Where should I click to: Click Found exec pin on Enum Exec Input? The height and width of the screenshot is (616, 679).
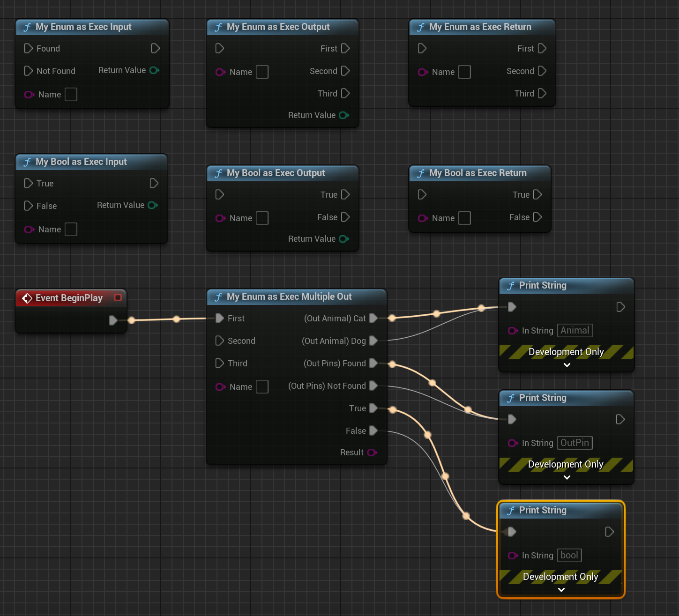click(x=29, y=48)
